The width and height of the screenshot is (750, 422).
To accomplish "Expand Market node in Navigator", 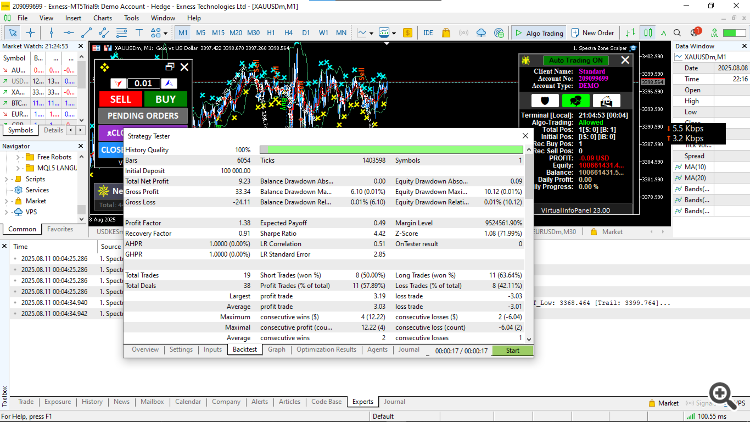I will [x=7, y=201].
